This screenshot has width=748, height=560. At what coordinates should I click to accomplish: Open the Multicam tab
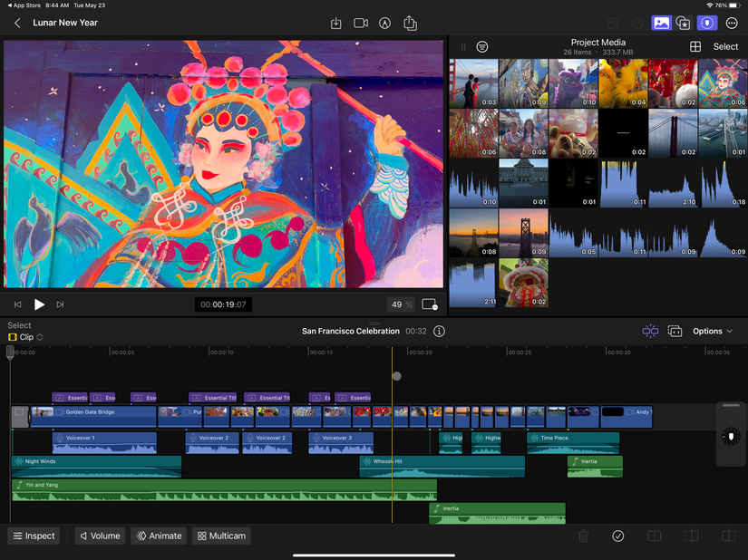click(221, 536)
